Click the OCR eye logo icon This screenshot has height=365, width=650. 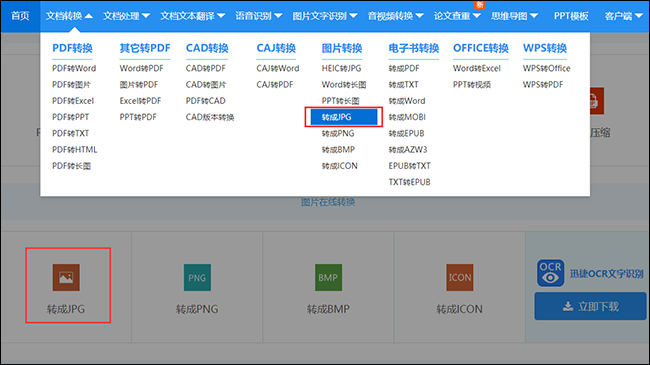click(x=551, y=273)
